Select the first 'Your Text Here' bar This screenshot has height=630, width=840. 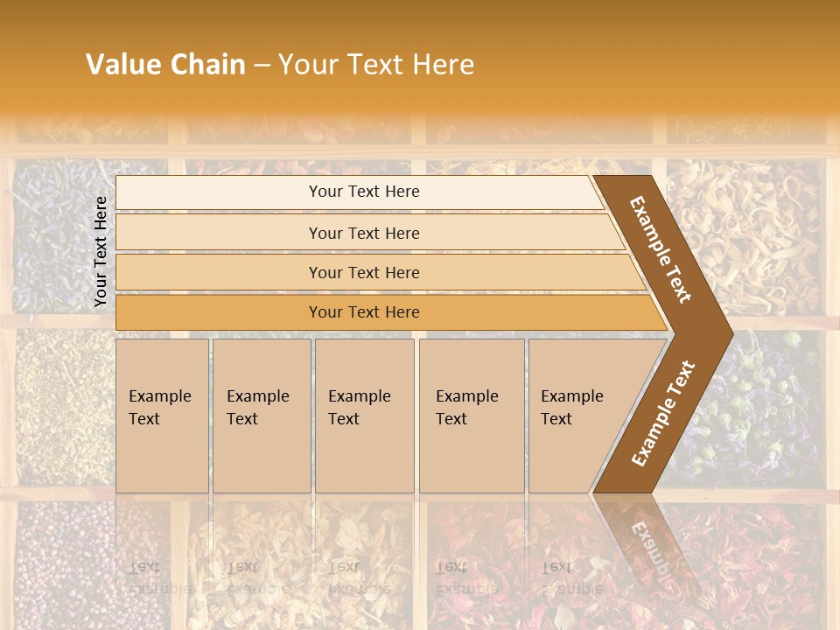(x=363, y=192)
